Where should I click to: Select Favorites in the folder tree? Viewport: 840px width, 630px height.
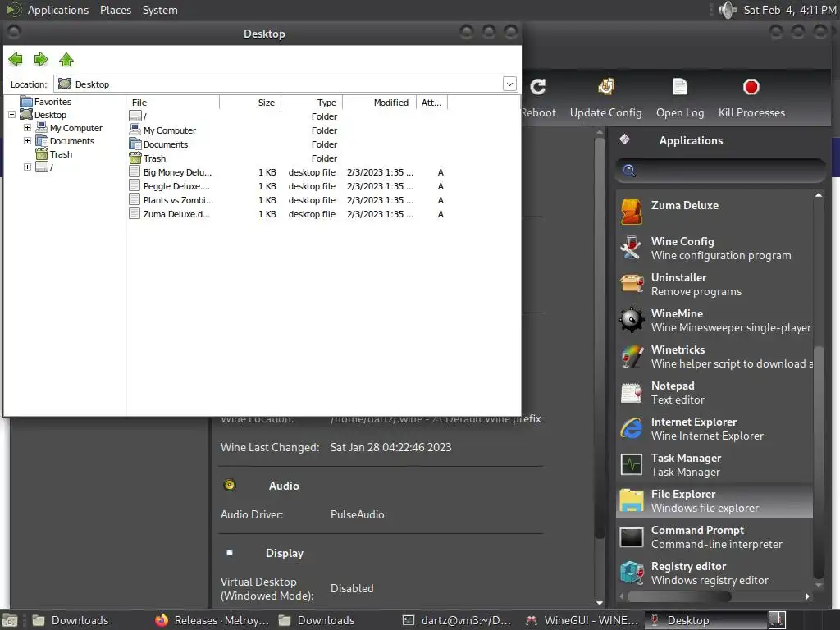pyautogui.click(x=52, y=101)
